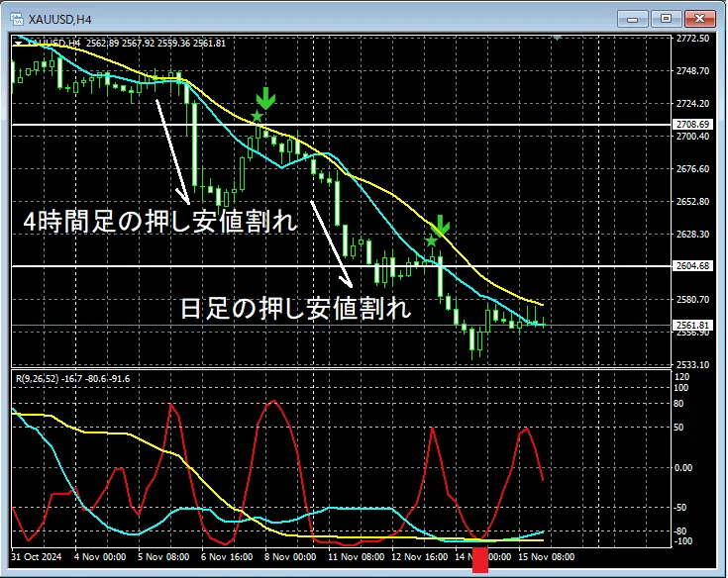Click the XAUUSD,H4 window title text
The width and height of the screenshot is (728, 578).
tap(59, 20)
